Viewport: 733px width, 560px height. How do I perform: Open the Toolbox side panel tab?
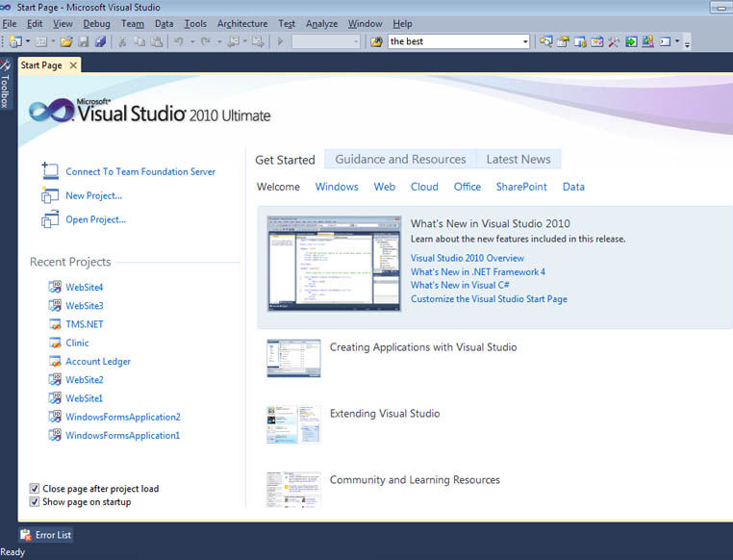click(5, 84)
